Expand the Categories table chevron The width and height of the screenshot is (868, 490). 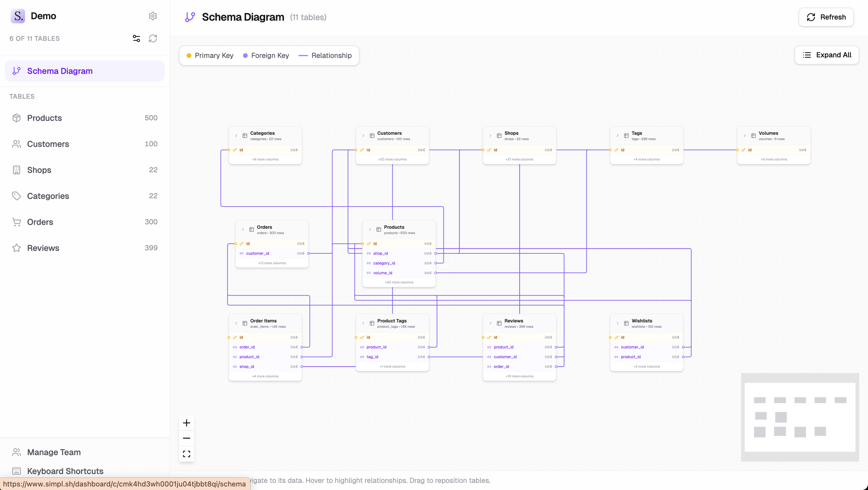click(236, 136)
